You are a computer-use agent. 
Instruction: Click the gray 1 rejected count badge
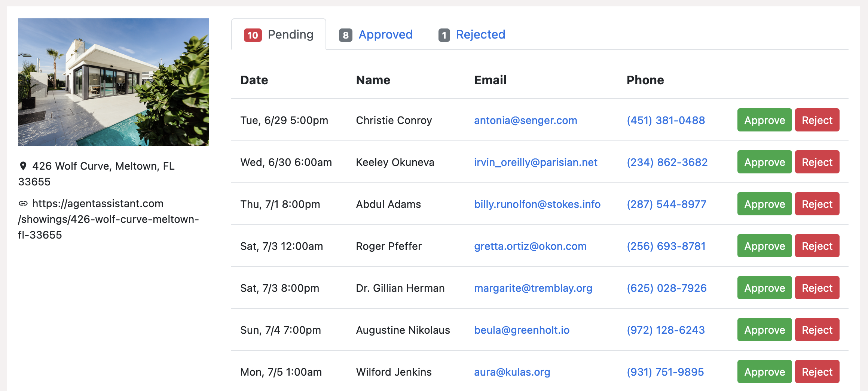[x=444, y=35]
